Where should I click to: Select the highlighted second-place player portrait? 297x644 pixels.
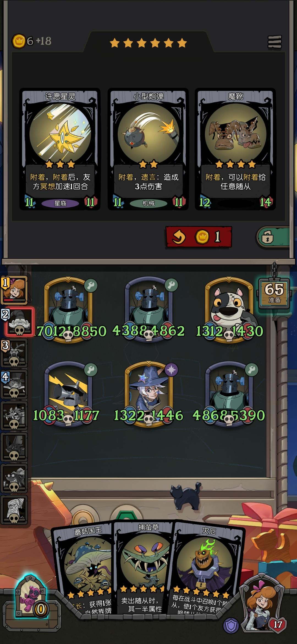[x=19, y=322]
